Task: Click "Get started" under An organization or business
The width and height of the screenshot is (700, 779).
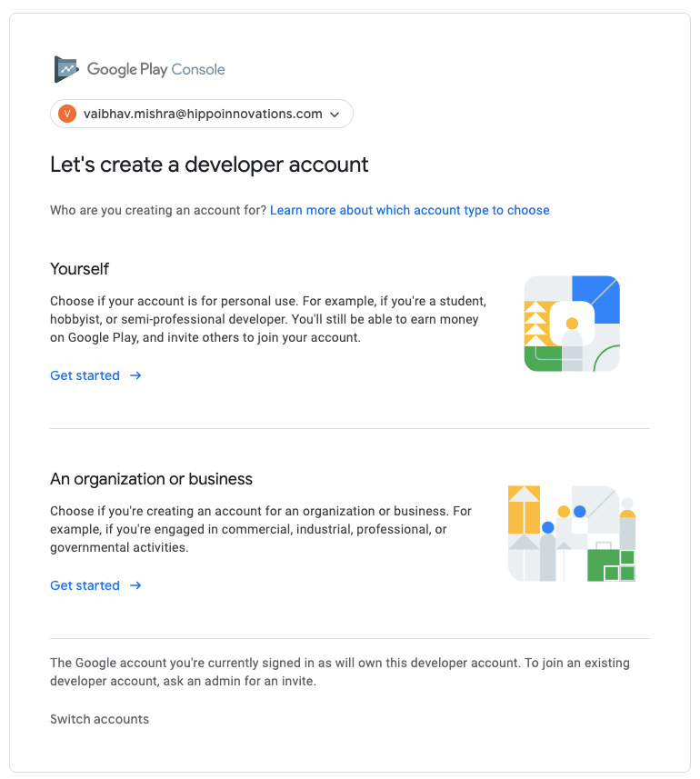Action: coord(85,585)
